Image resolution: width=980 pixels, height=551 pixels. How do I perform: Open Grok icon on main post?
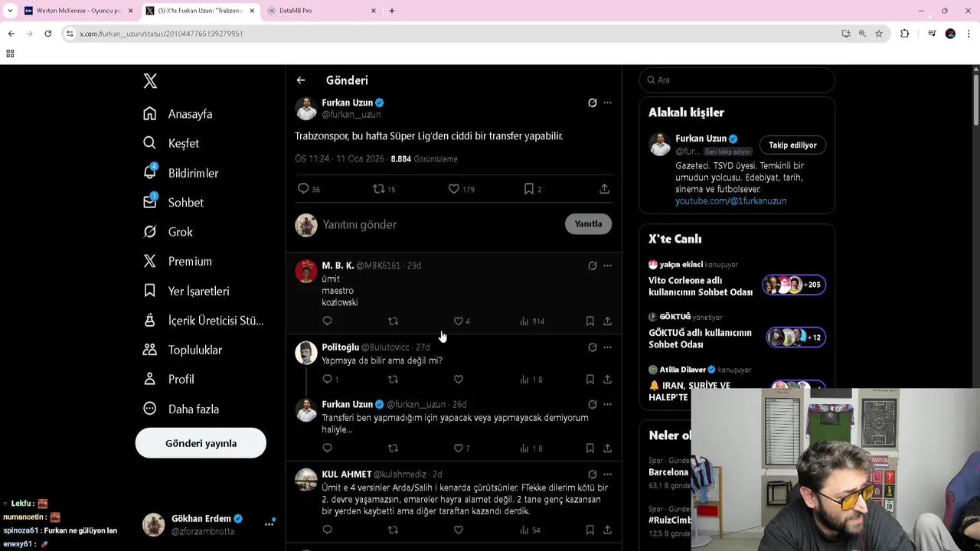593,103
